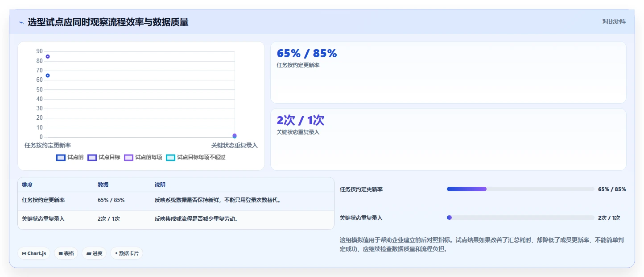Click the 关键状态重复录入 x-axis label on chart
This screenshot has width=644, height=277.
pos(235,146)
